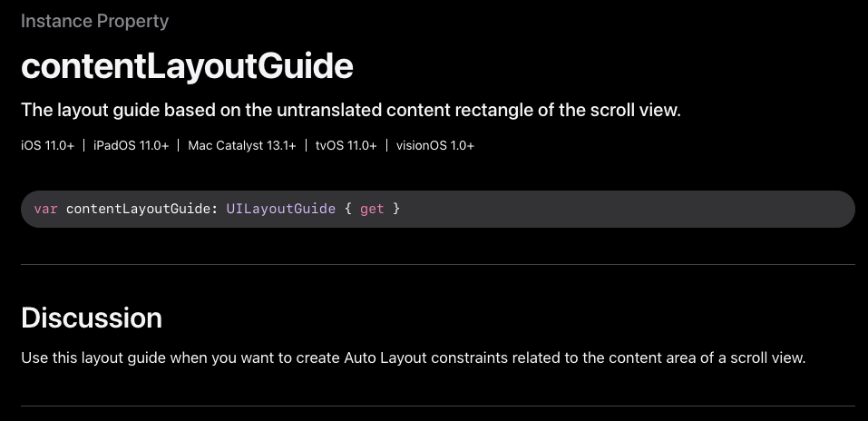Click the tvOS 11.0+ availability badge

click(346, 145)
